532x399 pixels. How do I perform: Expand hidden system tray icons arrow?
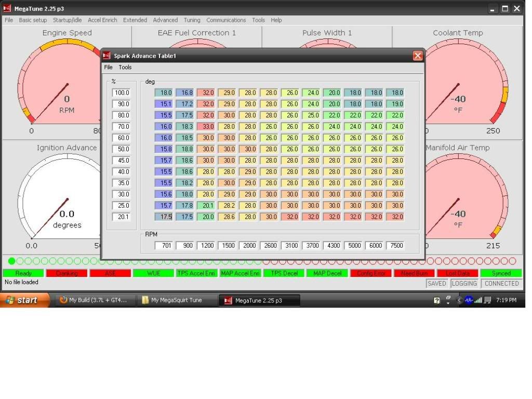(459, 300)
